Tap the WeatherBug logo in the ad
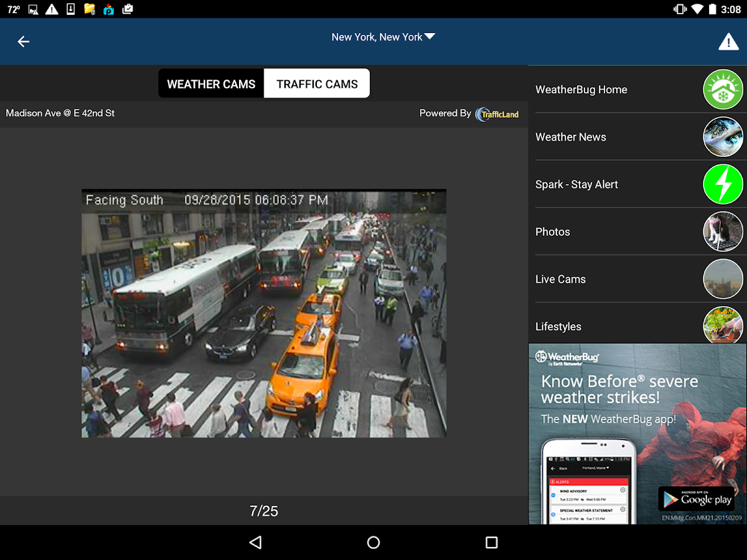The image size is (747, 560). [x=567, y=358]
